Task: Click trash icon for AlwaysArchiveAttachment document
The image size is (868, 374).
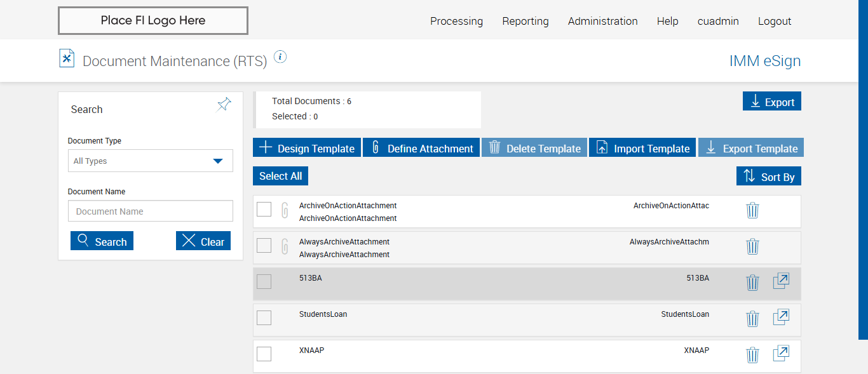Action: pyautogui.click(x=752, y=246)
